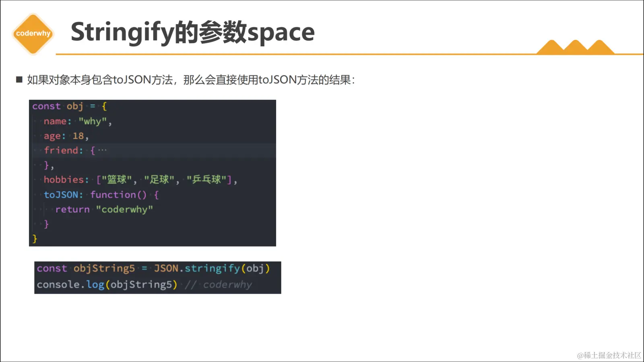Screen dimensions: 644x362
Task: Click the coderwhy diamond logo
Action: click(x=33, y=34)
